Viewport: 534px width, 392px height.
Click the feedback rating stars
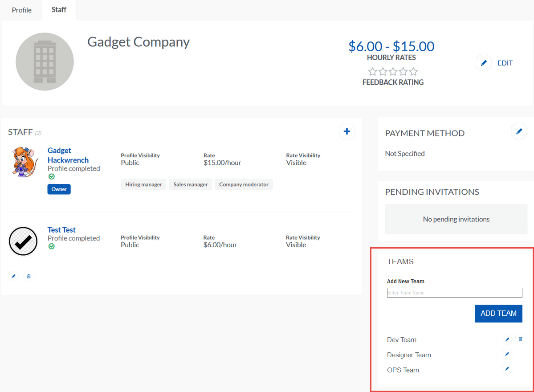pyautogui.click(x=393, y=72)
